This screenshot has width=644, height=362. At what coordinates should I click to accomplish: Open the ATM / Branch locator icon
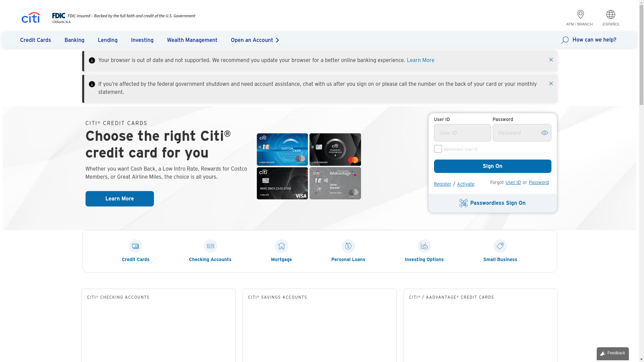[x=580, y=14]
